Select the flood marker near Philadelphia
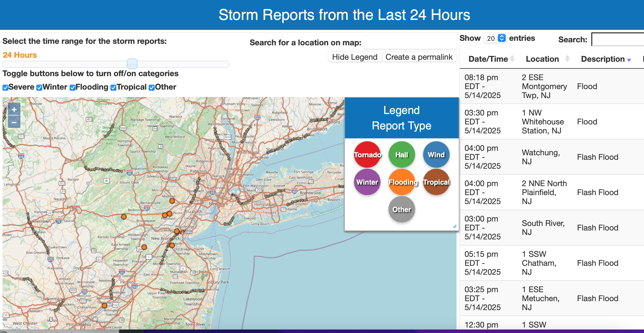The height and width of the screenshot is (333, 644). tap(104, 305)
